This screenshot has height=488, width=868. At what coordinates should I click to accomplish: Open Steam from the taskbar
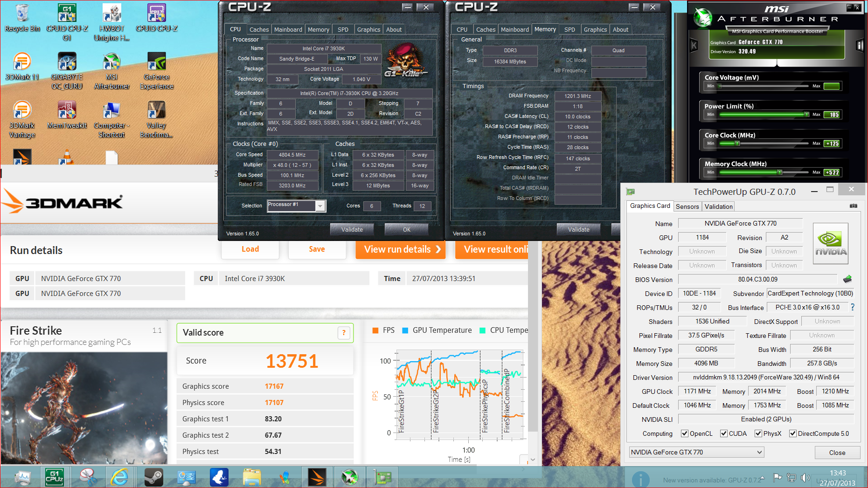tap(153, 477)
